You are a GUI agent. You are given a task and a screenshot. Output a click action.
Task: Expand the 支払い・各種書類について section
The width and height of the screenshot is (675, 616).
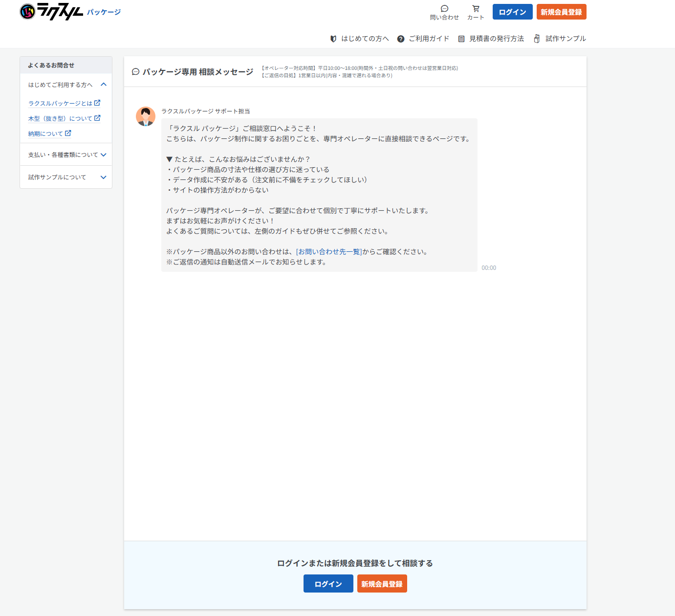click(66, 154)
